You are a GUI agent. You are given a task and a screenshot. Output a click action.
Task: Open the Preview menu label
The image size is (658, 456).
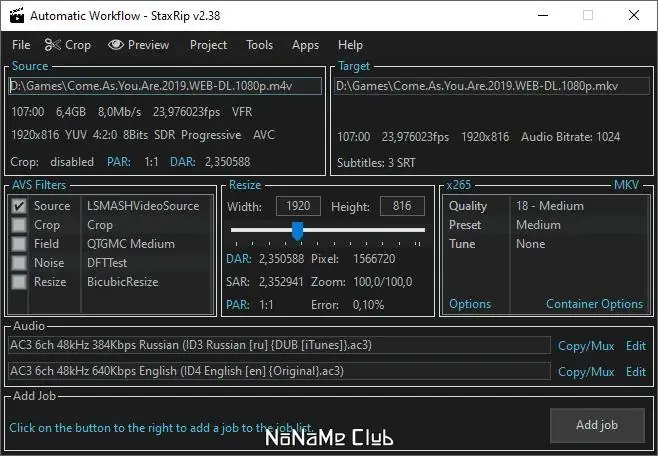pyautogui.click(x=148, y=45)
